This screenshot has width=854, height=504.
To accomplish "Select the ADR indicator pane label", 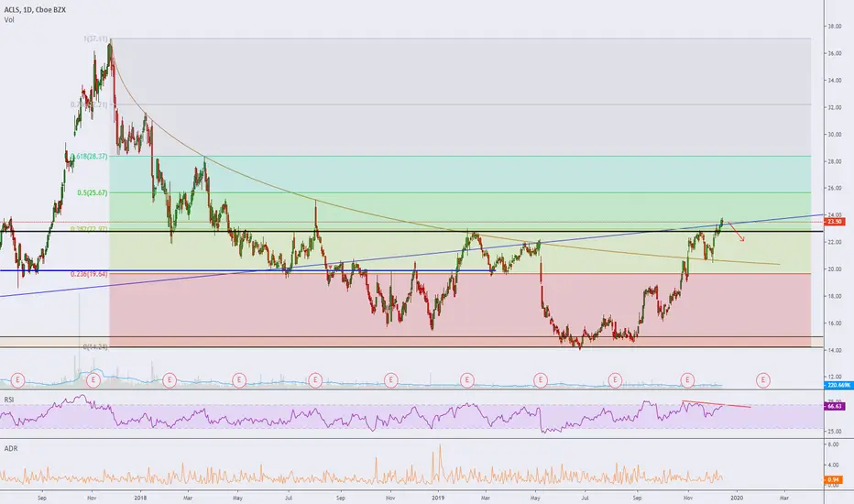I will pos(11,448).
